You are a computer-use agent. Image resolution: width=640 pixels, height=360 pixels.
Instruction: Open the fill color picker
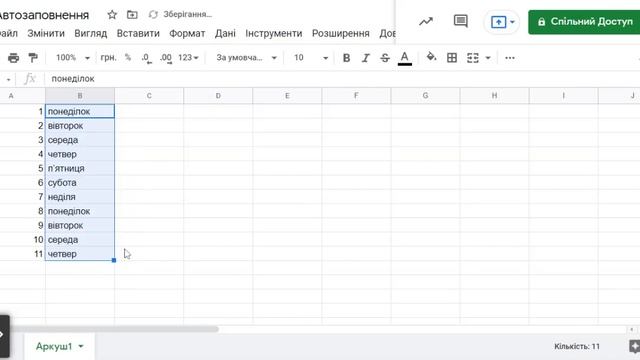click(431, 57)
